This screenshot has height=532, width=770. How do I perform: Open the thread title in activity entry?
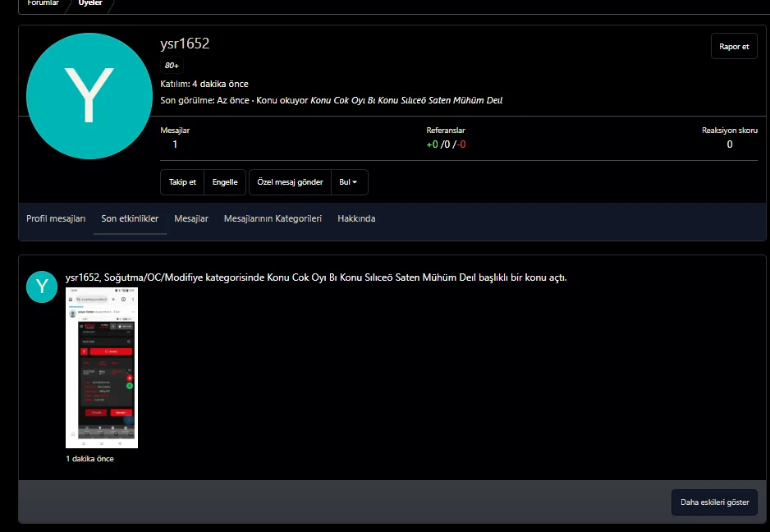(x=371, y=277)
